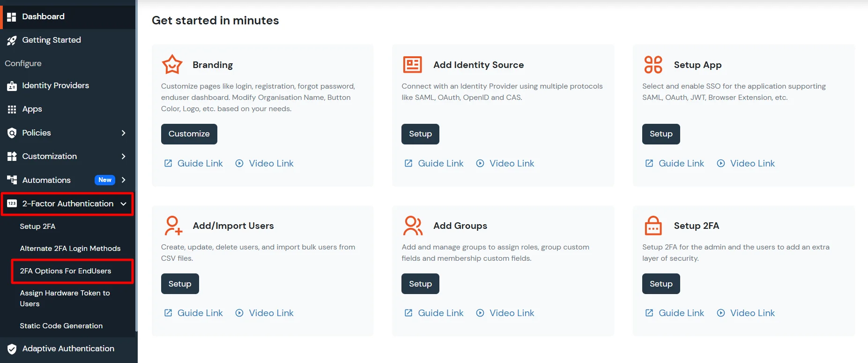Expand the Policies submenu
Screen dimensions: 868x363
(x=124, y=133)
